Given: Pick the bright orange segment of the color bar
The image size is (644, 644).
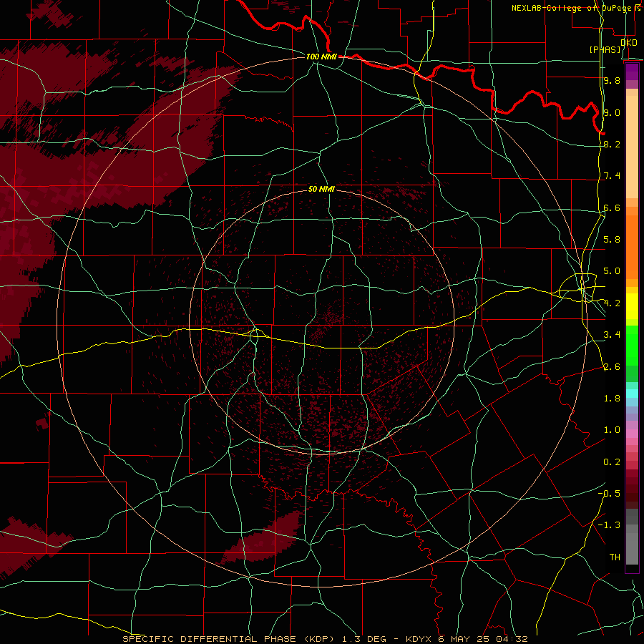Looking at the screenshot, I should [x=632, y=246].
